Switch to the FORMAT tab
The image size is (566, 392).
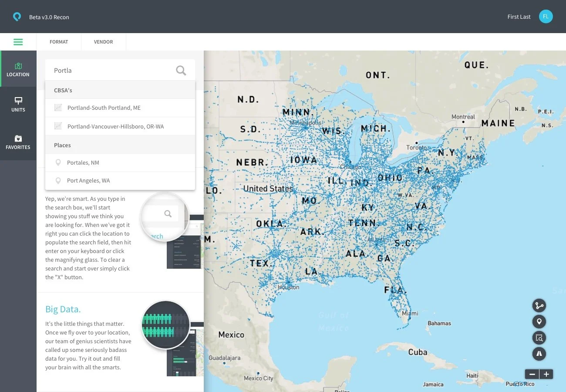click(x=59, y=41)
